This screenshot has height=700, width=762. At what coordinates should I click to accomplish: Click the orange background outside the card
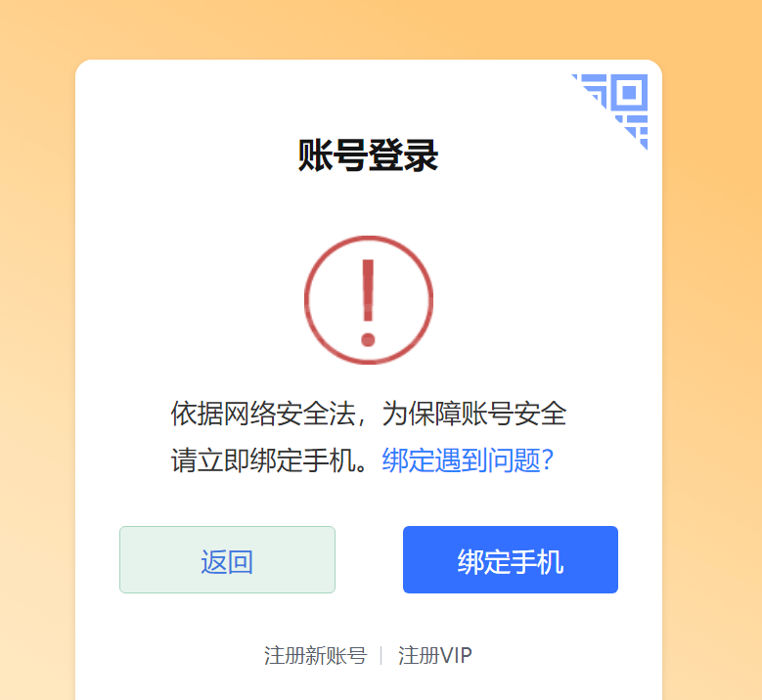click(36, 340)
